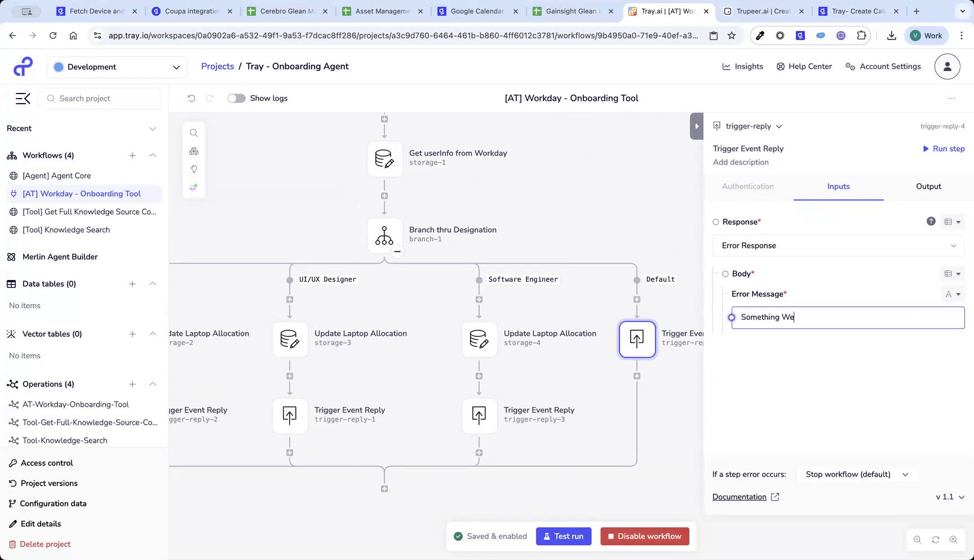This screenshot has height=560, width=974.
Task: Click the lightbulb tips icon on the canvas
Action: tap(194, 169)
